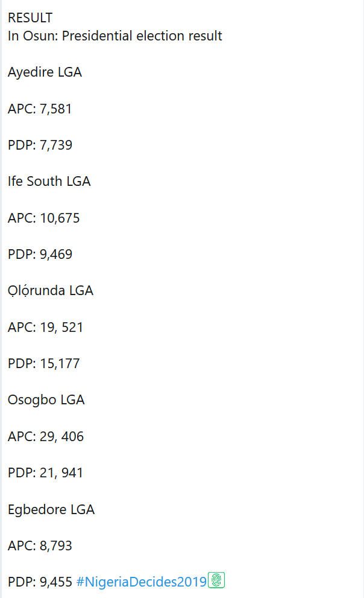The width and height of the screenshot is (364, 598).
Task: Select the APC: 19, 521 result line
Action: (x=45, y=328)
